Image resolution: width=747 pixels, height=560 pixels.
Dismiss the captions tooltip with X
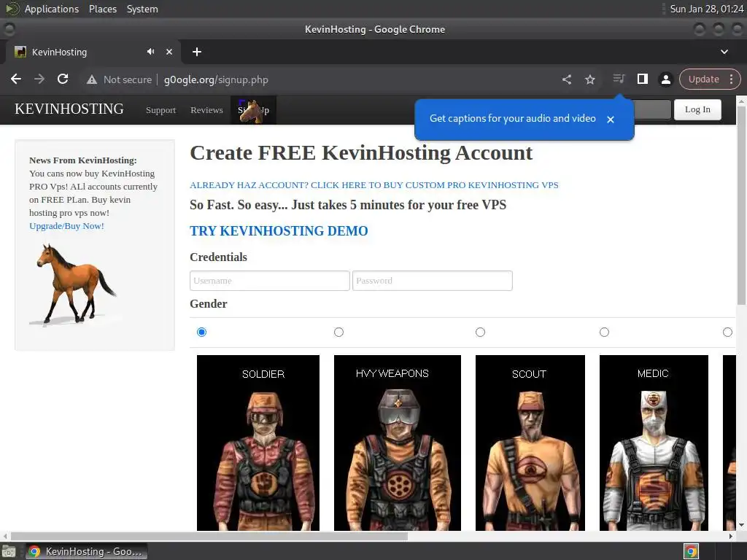tap(611, 119)
